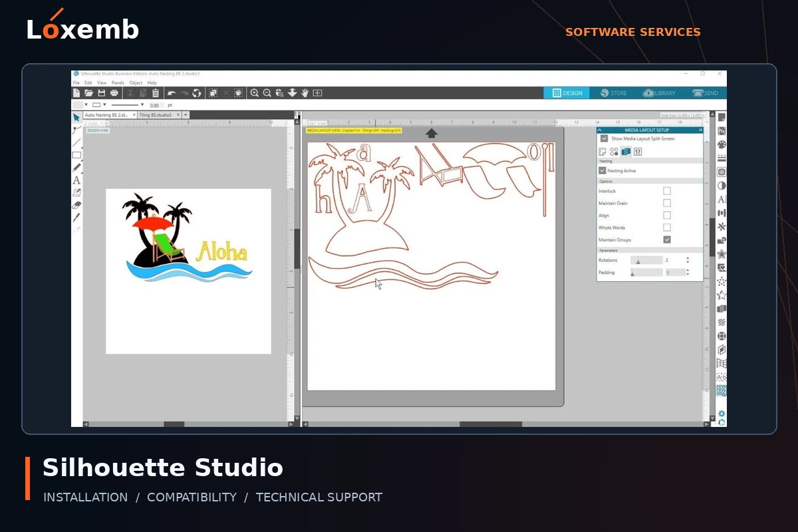Choose the Select arrow tool

pos(76,118)
